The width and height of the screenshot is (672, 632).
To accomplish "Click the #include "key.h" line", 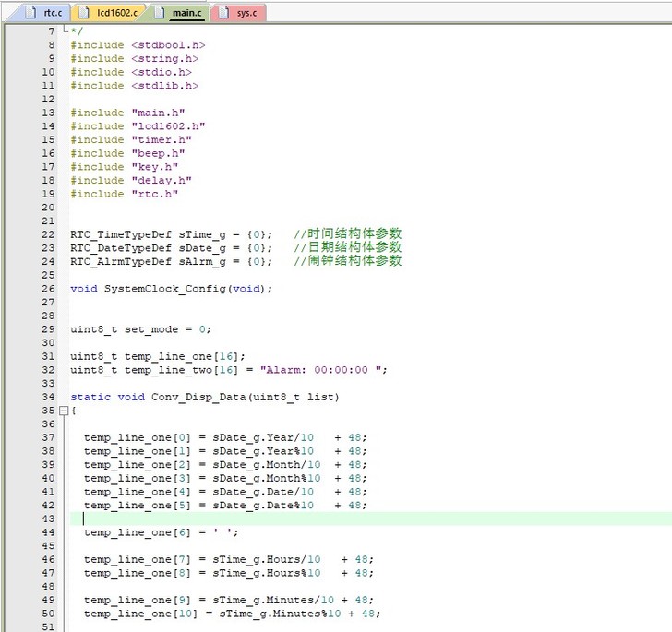I will point(125,167).
